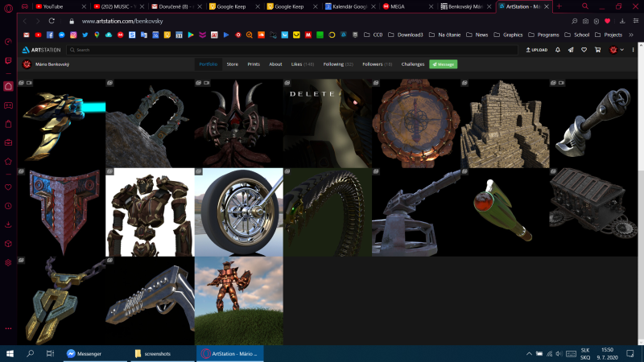The width and height of the screenshot is (644, 362).
Task: Open the Download3 bookmarks folder
Action: coord(406,35)
